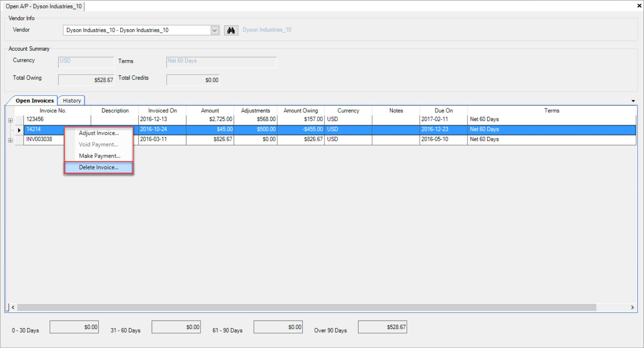644x348 pixels.
Task: Click the horizontal scrollbar right arrow
Action: (x=632, y=307)
